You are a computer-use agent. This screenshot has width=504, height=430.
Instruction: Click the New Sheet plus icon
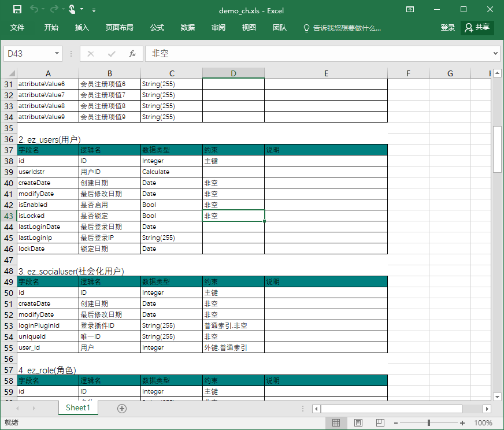pos(122,409)
